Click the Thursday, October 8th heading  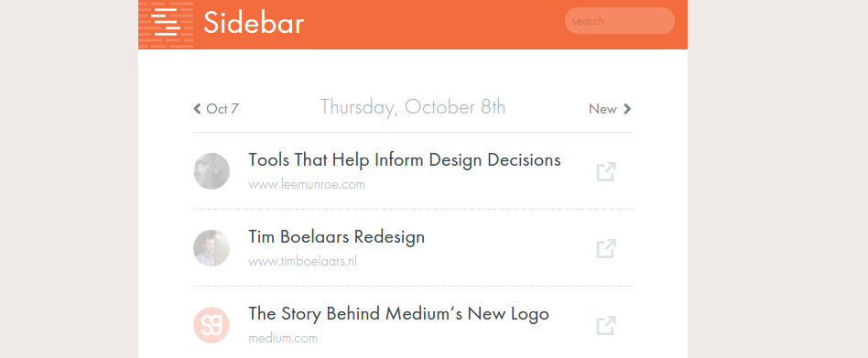tap(413, 107)
